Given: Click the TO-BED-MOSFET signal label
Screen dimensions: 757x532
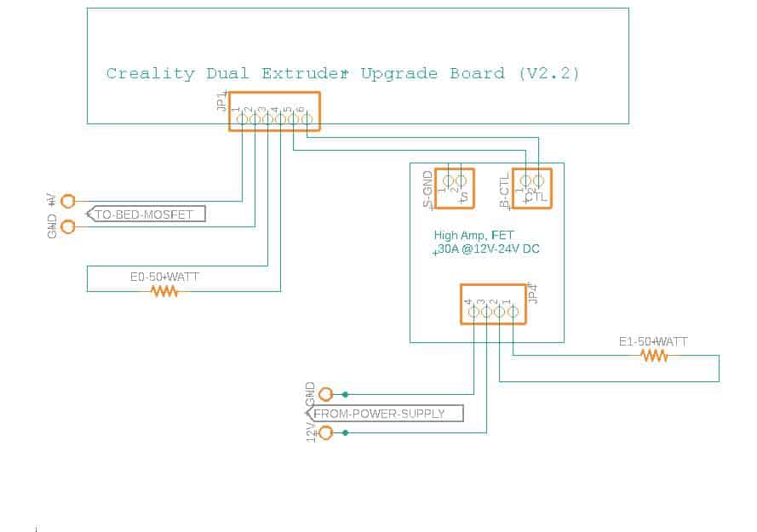Looking at the screenshot, I should pos(146,215).
